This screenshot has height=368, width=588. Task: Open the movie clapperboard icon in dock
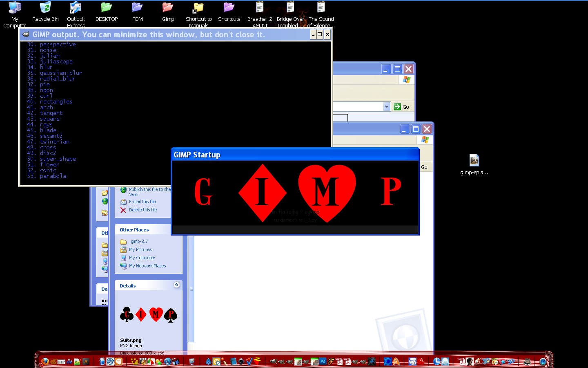click(143, 361)
